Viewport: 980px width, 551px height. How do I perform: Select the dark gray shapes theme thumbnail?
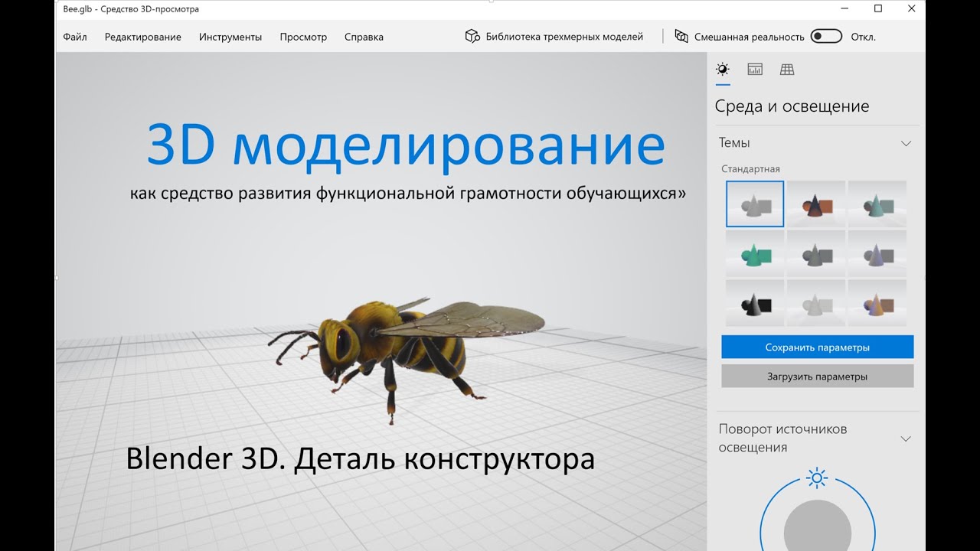(816, 253)
